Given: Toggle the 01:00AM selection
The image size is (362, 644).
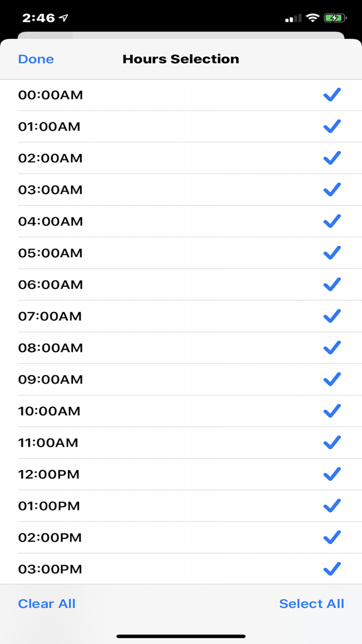Looking at the screenshot, I should 331,126.
